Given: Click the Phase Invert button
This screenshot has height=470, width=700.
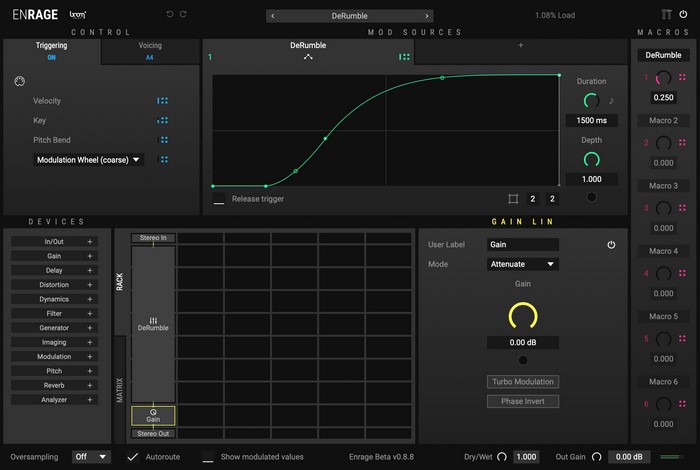Looking at the screenshot, I should tap(522, 401).
